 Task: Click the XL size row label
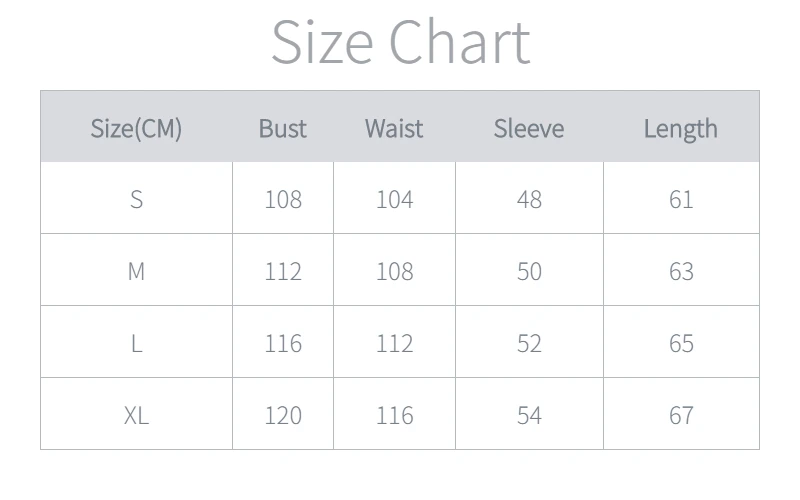136,415
